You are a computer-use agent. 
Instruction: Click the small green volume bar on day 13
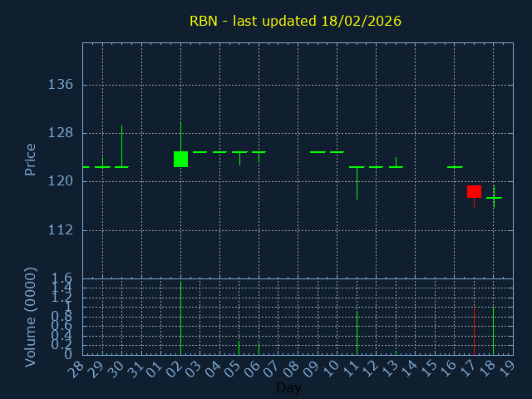click(x=396, y=352)
